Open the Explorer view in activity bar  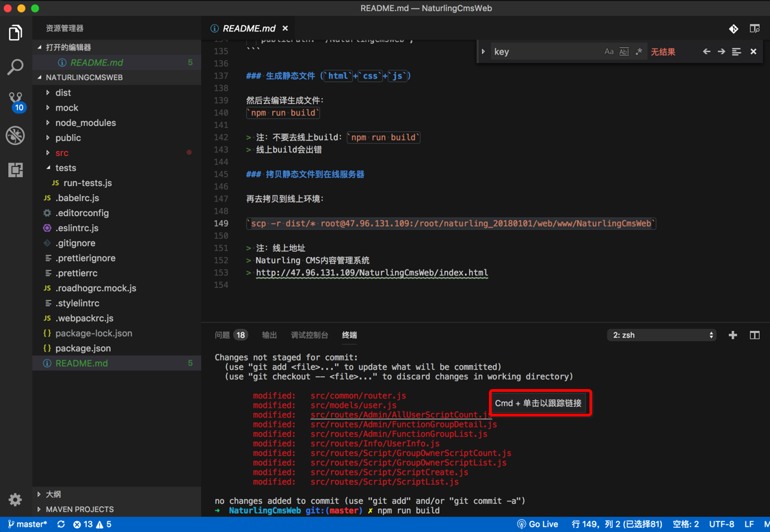(x=15, y=33)
